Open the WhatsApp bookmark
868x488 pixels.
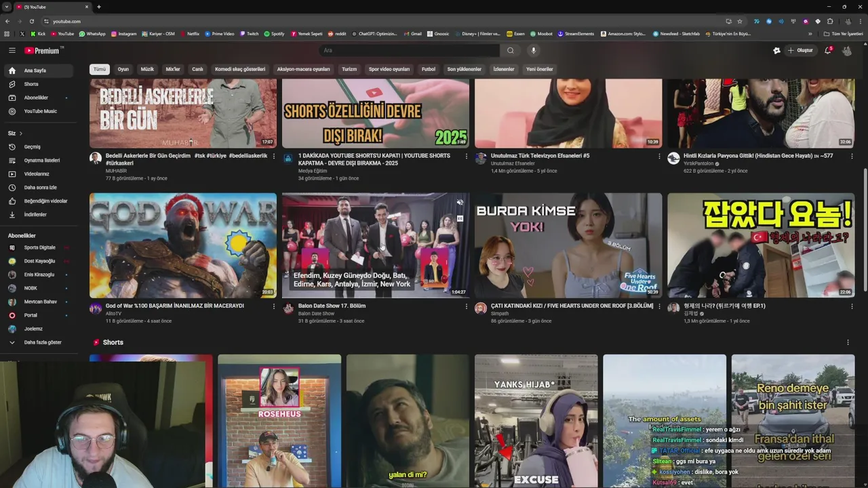click(92, 33)
